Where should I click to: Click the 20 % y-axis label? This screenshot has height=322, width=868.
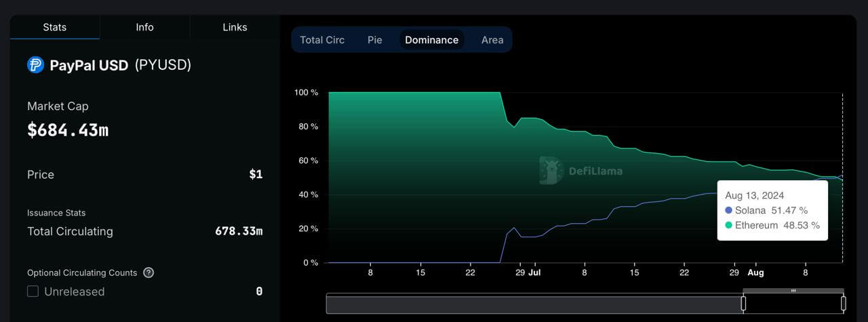click(x=309, y=228)
